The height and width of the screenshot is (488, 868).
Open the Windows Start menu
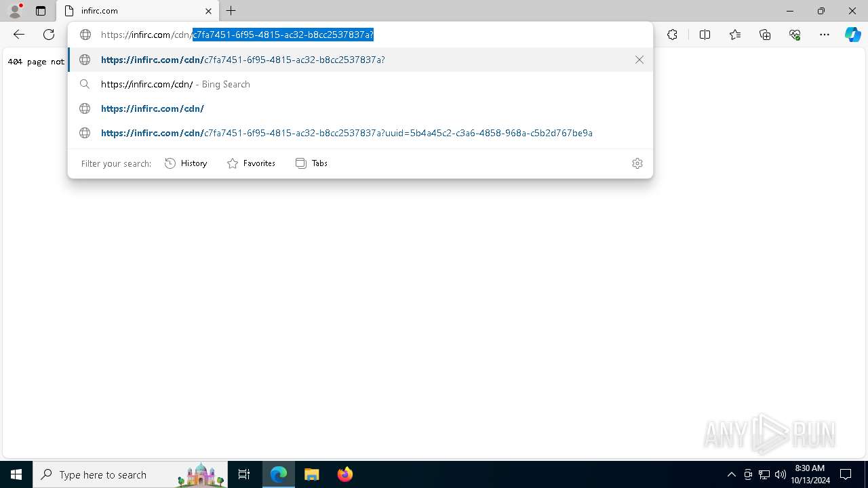point(16,474)
